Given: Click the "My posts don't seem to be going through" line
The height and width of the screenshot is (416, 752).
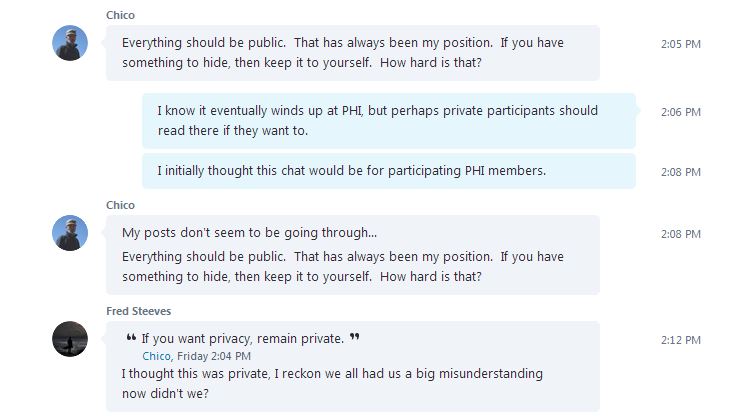Looking at the screenshot, I should 249,233.
